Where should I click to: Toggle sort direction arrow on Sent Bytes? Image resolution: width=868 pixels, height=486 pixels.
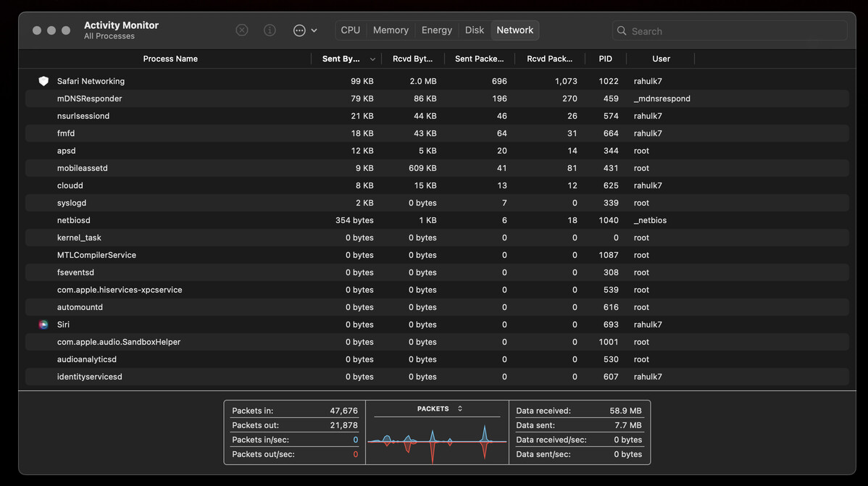[x=372, y=59]
